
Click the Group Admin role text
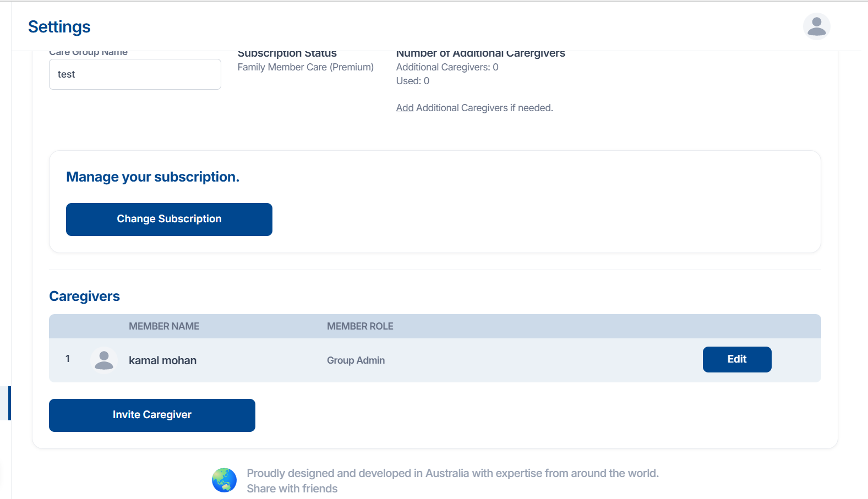[x=356, y=360]
